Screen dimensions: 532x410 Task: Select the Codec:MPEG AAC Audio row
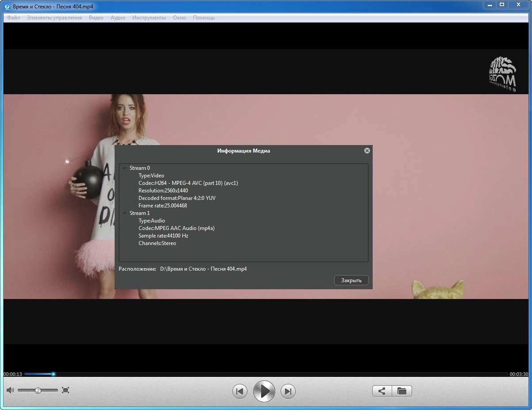pyautogui.click(x=177, y=228)
